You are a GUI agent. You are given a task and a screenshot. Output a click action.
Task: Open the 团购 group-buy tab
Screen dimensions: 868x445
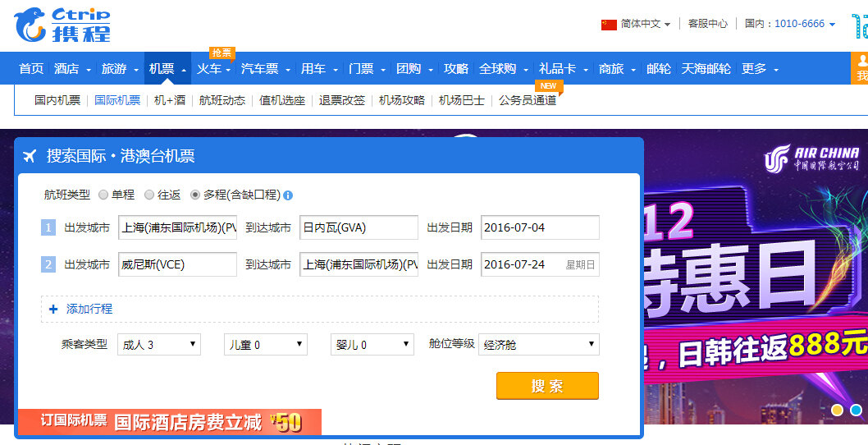[x=409, y=69]
